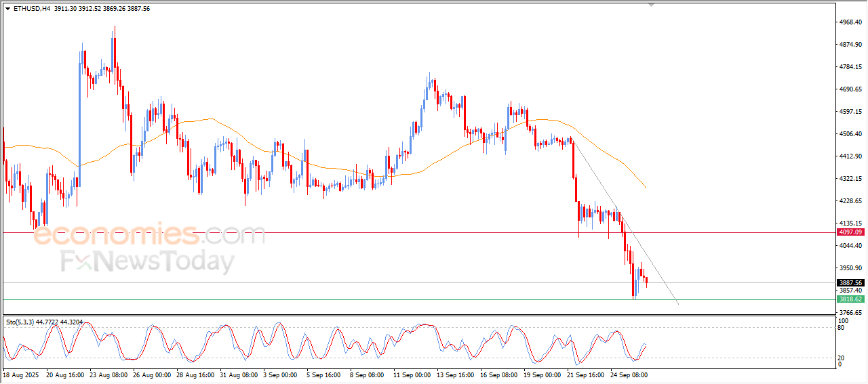Viewport: 868px width, 384px height.
Task: Click the 4784.15 price axis label
Action: [850, 67]
